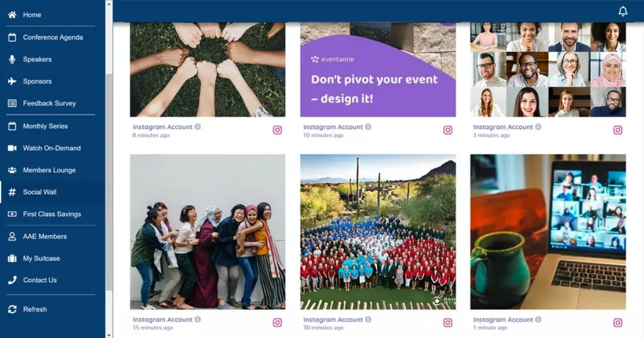
Task: Open the fists circle photo post
Action: pyautogui.click(x=208, y=70)
